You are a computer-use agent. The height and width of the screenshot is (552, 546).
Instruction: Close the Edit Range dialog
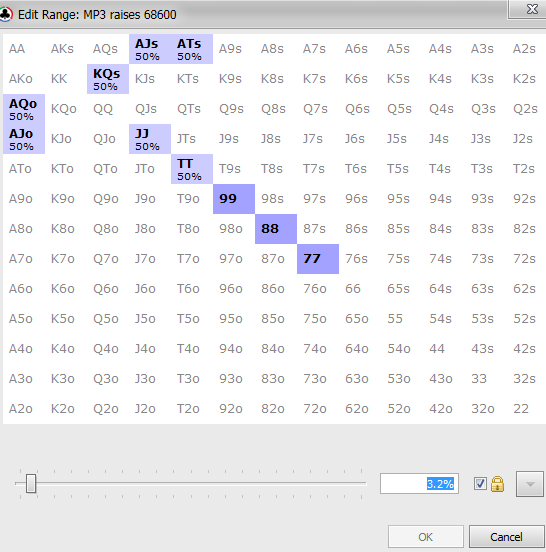point(532,9)
